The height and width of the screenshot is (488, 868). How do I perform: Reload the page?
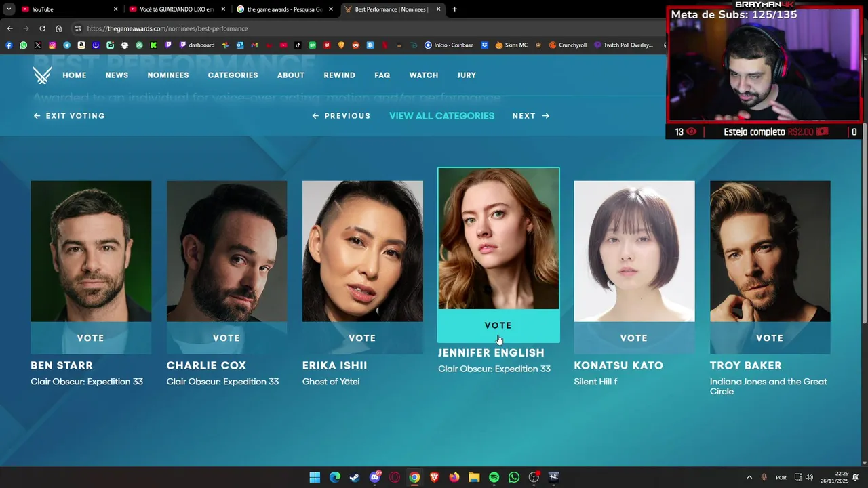(x=42, y=28)
